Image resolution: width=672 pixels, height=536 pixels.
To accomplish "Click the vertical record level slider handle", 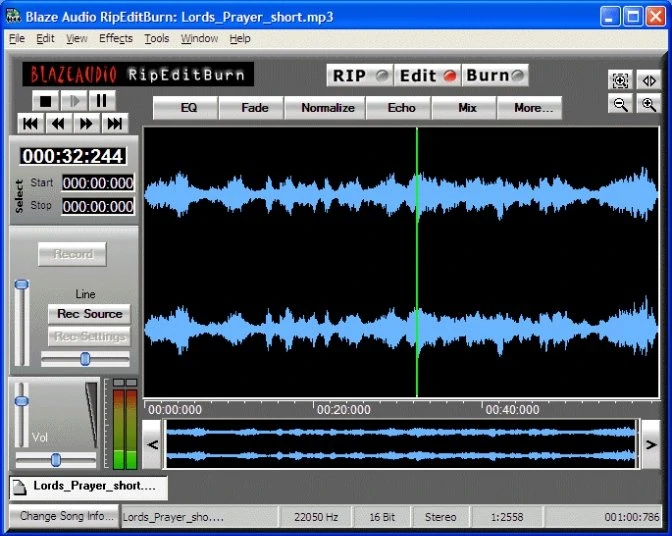I will [x=21, y=284].
